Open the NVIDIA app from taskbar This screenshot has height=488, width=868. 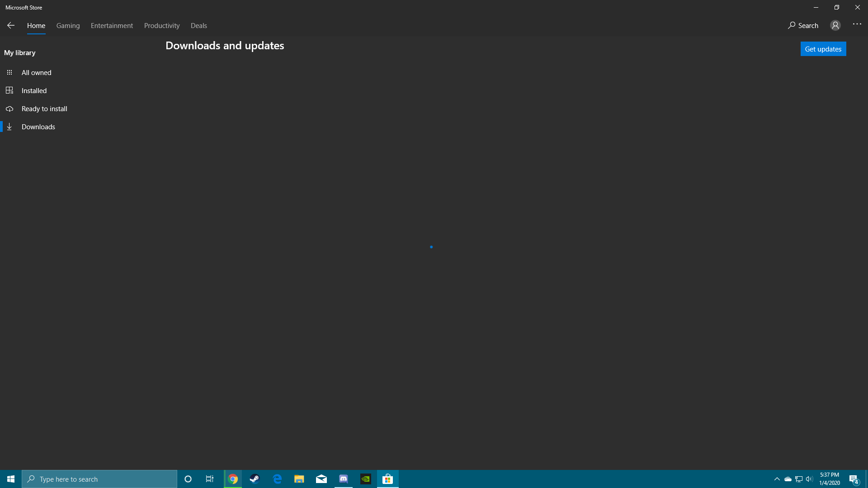(x=366, y=479)
